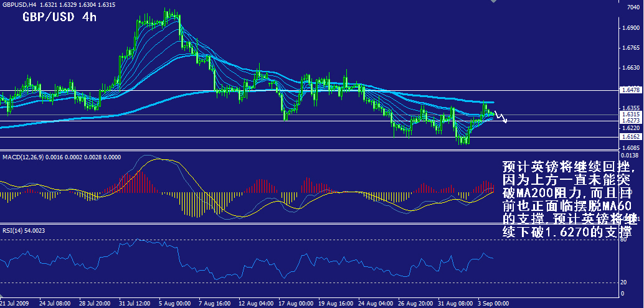Click the 1.6220 price axis label

click(x=630, y=128)
